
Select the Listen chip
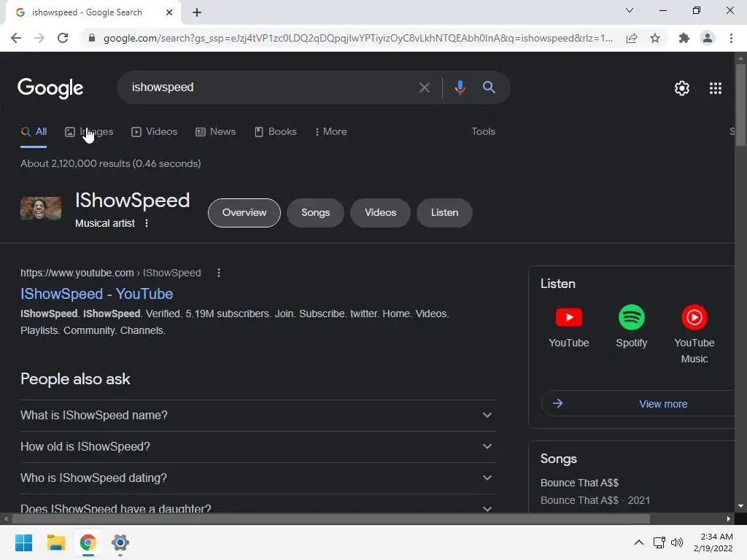click(444, 213)
